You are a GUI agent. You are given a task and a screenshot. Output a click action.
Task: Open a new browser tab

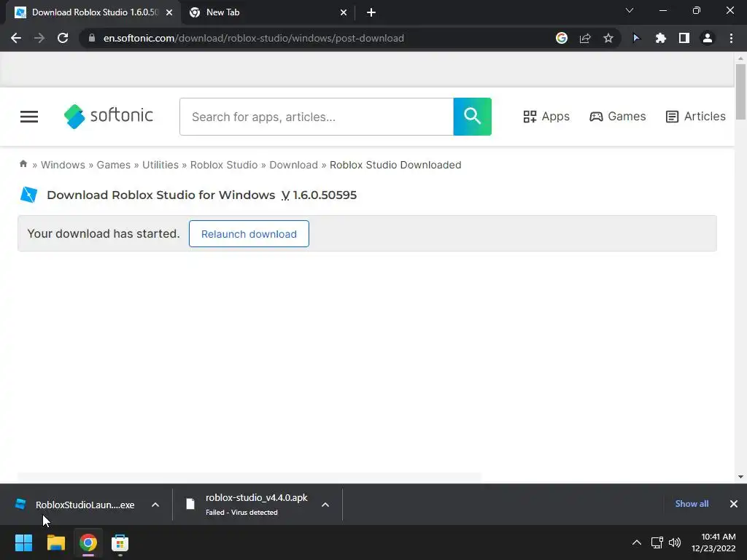click(371, 13)
